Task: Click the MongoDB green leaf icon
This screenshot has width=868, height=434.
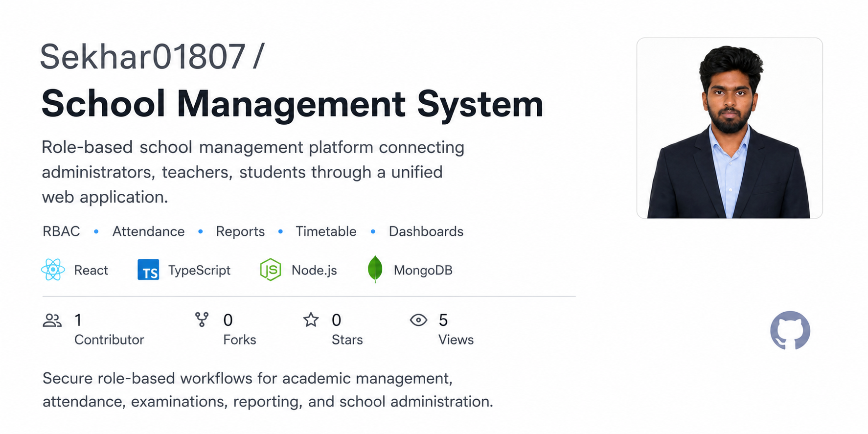Action: coord(375,269)
